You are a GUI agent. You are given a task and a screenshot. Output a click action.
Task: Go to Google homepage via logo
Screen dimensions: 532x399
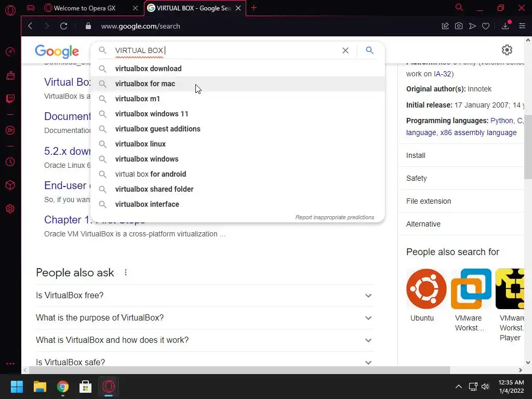pos(57,51)
